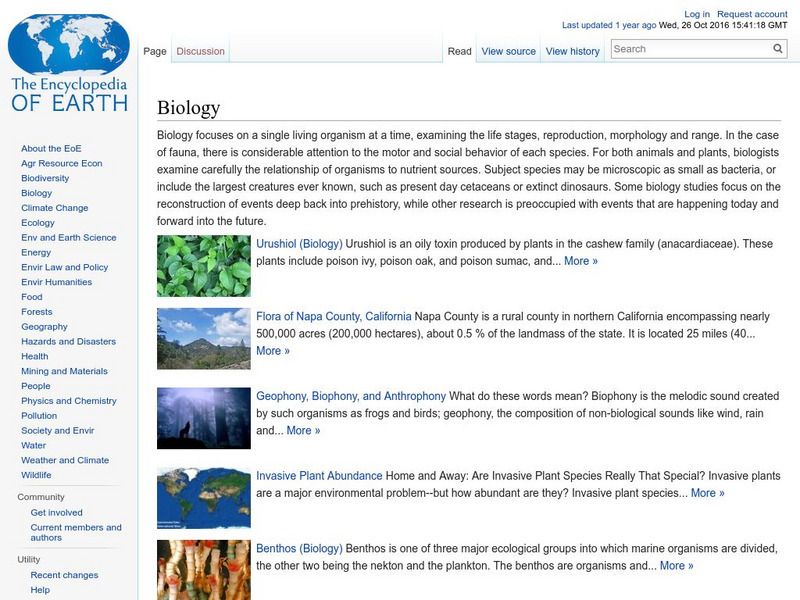
Task: Go to the Wildlife topic
Action: point(36,474)
